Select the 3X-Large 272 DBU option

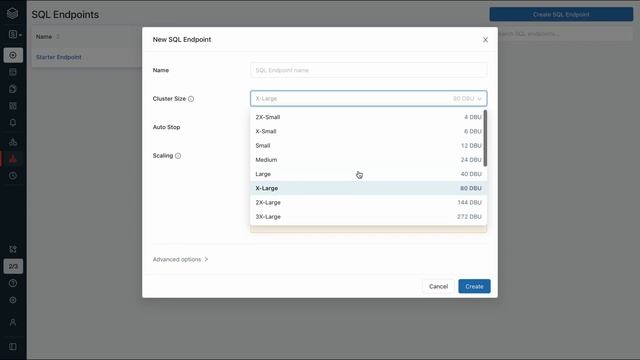(x=368, y=217)
